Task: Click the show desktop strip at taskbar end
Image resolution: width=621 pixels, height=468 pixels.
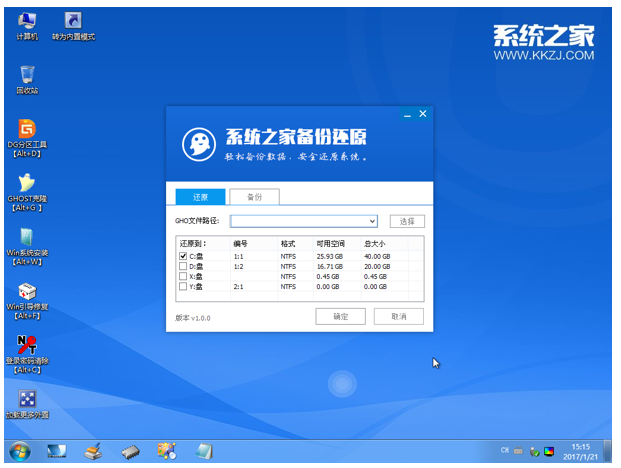Action: pos(608,451)
